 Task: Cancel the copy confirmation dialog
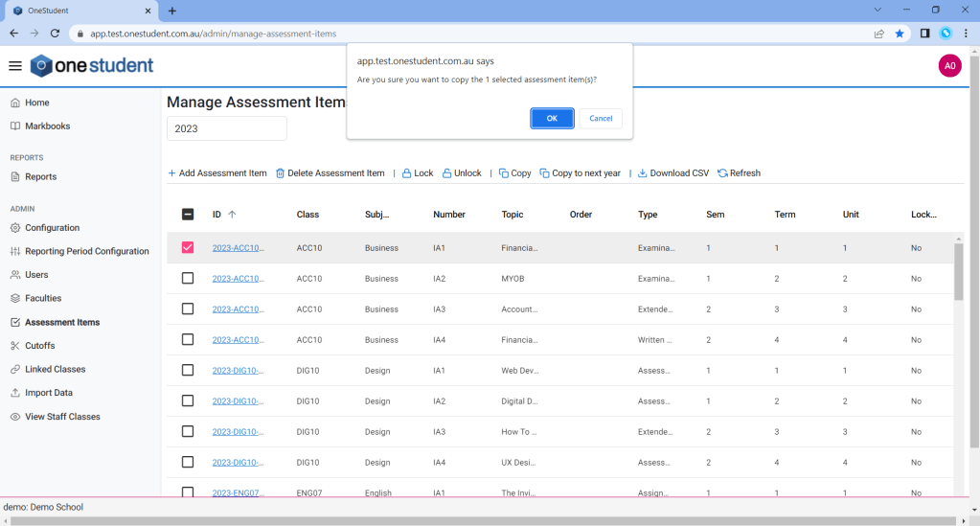pyautogui.click(x=601, y=118)
